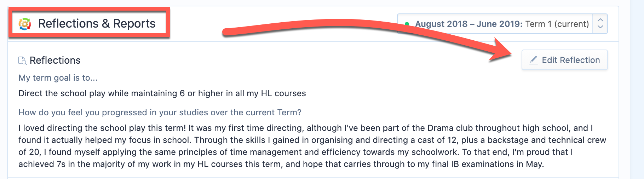The image size is (644, 179).
Task: Click the vertical strip at right page edge
Action: pos(637,89)
